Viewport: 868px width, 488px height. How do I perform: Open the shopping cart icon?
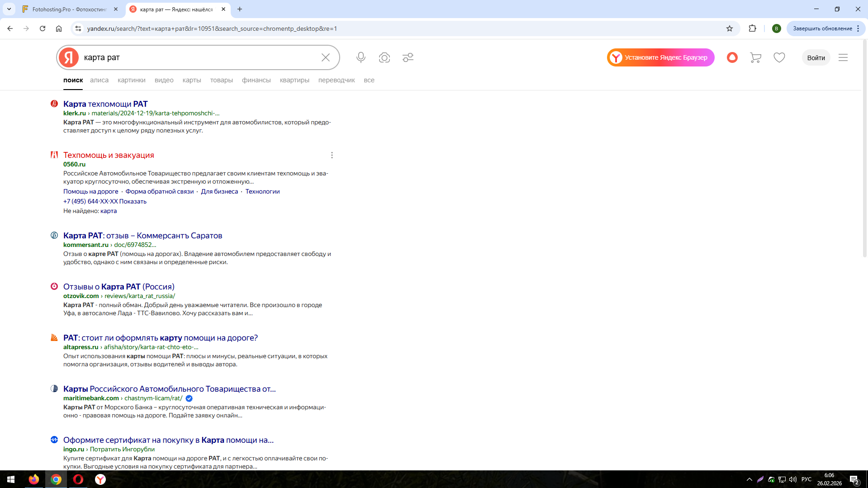756,57
